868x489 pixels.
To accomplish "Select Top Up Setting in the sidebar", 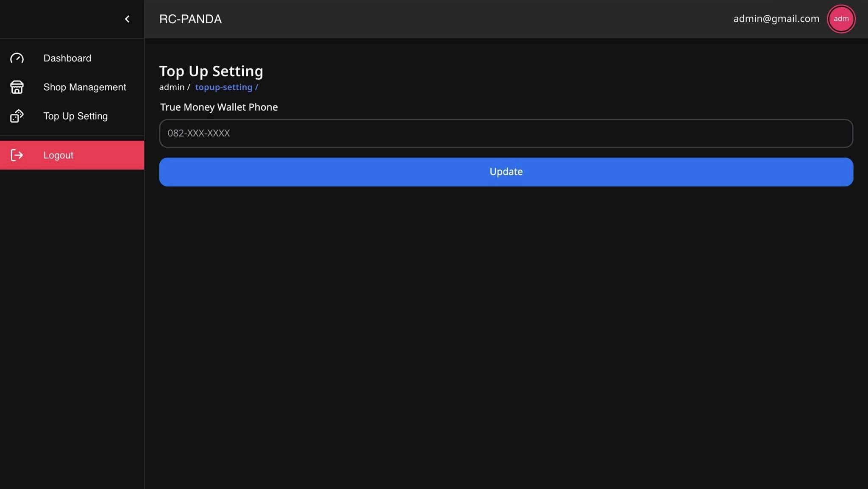I will point(75,116).
